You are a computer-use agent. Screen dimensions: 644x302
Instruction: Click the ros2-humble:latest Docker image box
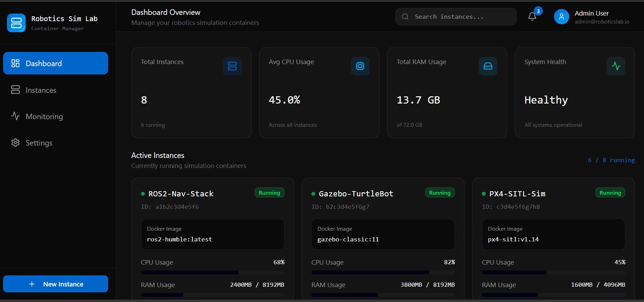point(212,234)
